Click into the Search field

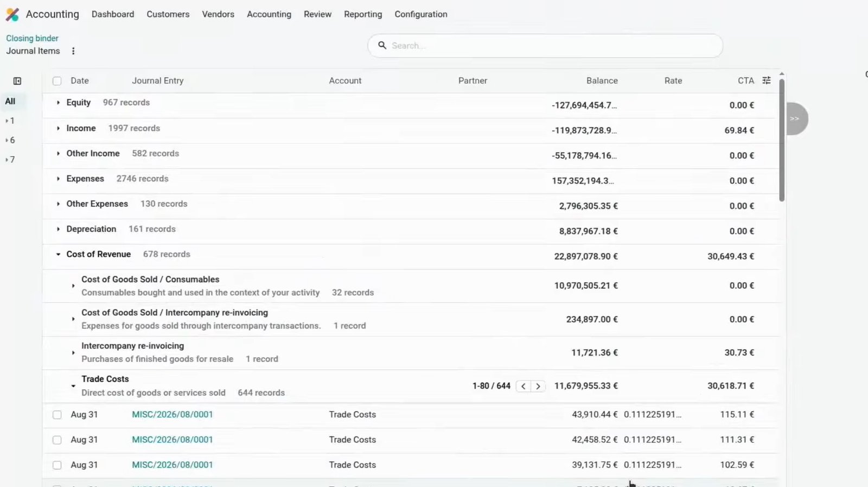click(x=545, y=46)
